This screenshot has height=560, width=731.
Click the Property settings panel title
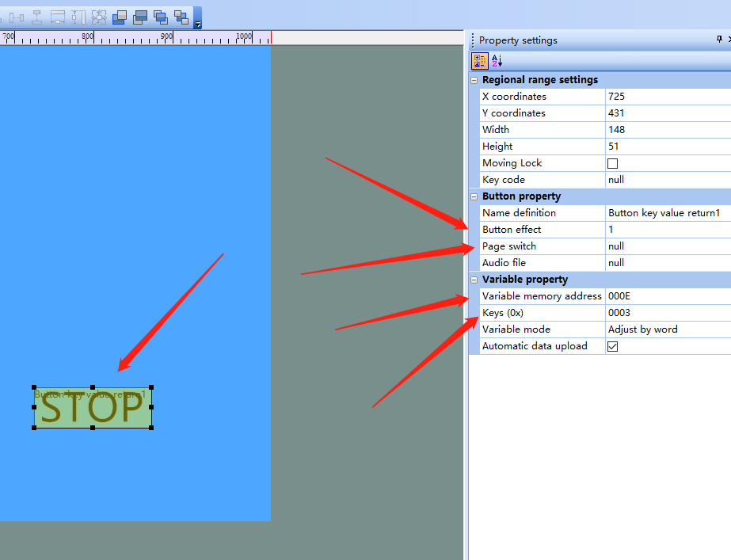coord(518,40)
